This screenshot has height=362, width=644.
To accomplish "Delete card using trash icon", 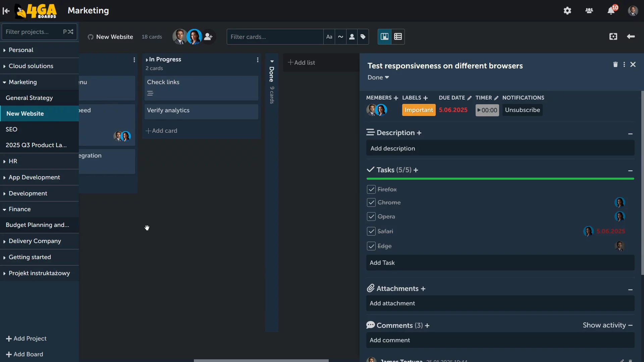I will 615,64.
